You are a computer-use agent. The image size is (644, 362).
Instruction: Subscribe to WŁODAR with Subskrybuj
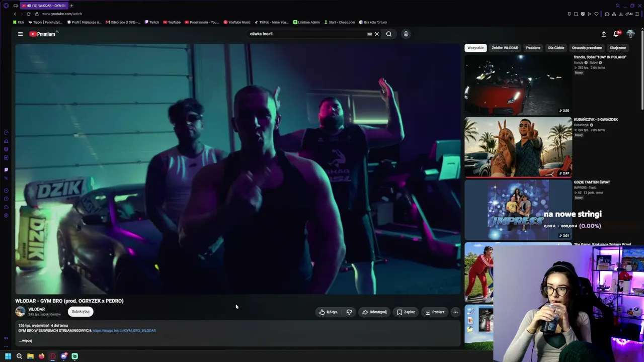80,312
